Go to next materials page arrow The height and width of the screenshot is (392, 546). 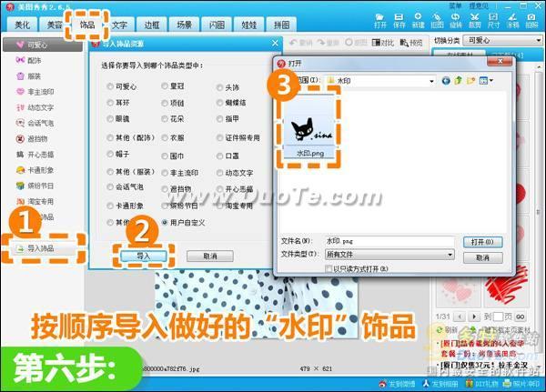(474, 317)
